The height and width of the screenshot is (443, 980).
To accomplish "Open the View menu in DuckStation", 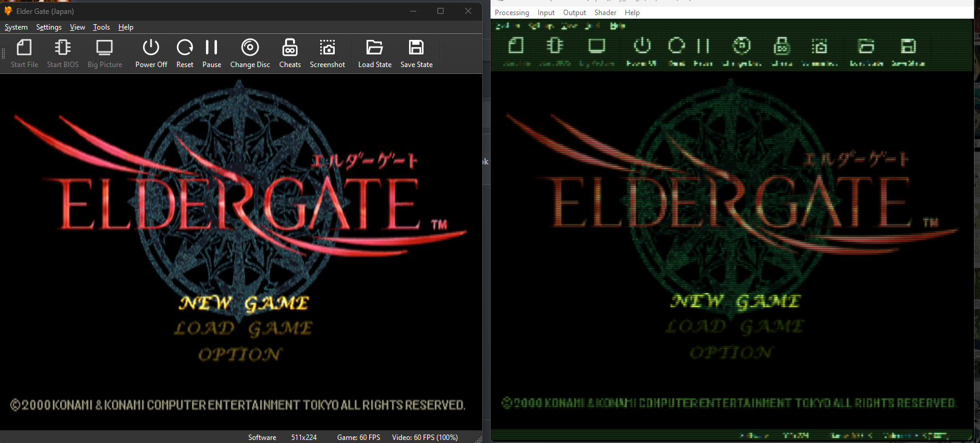I will click(x=77, y=27).
